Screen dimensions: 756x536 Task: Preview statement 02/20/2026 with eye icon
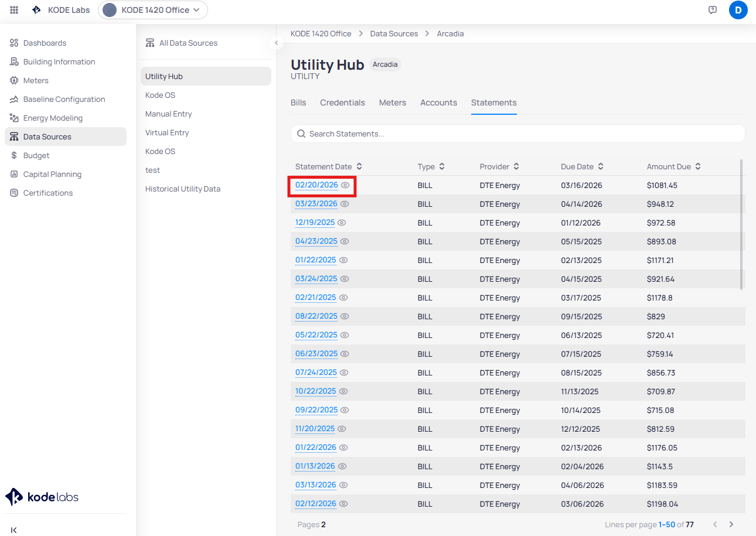345,185
